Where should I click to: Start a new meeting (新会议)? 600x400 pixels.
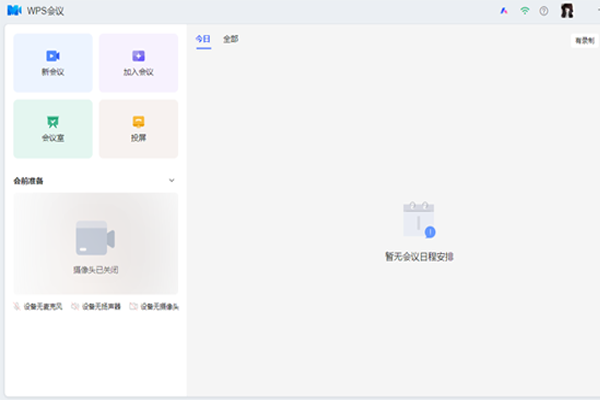(x=52, y=62)
